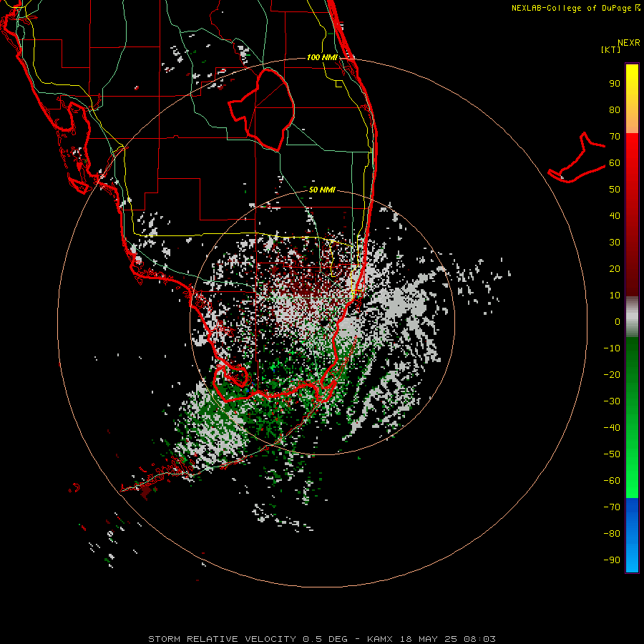Click the -50 value on velocity scale
Image resolution: width=644 pixels, height=644 pixels.
click(612, 454)
